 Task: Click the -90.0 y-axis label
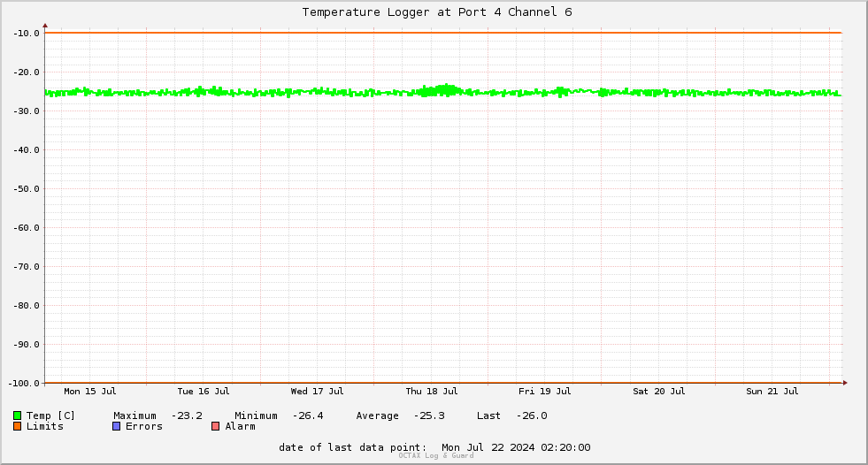pos(27,345)
